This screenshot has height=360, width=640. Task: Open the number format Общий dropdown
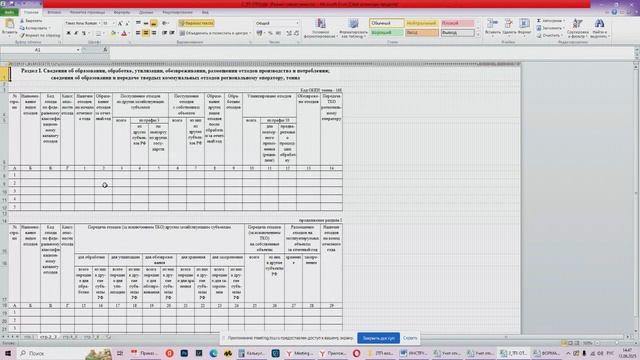(x=298, y=23)
